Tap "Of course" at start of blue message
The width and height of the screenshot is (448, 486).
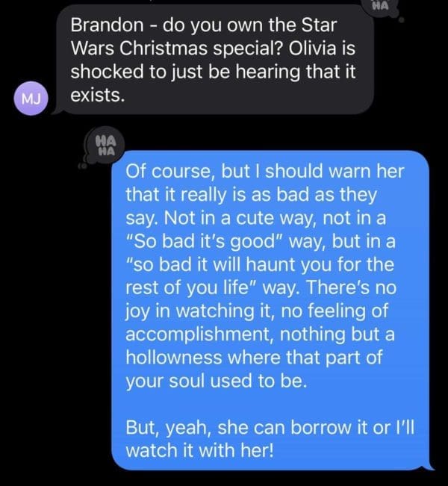click(x=169, y=172)
